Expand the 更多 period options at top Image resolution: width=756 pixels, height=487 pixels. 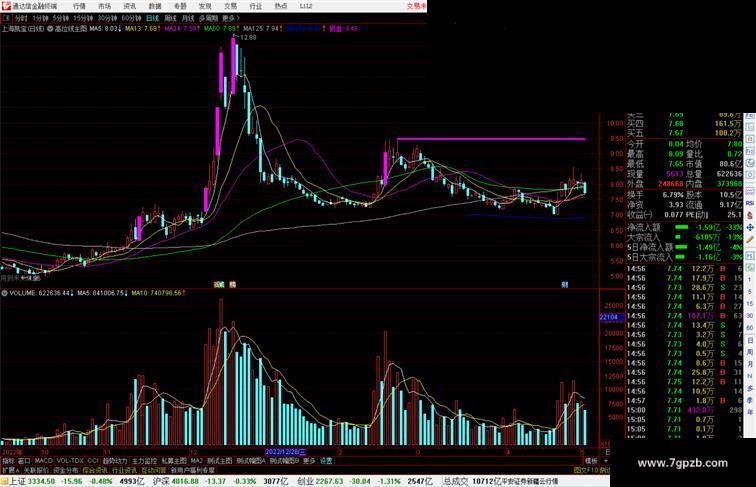pyautogui.click(x=230, y=18)
